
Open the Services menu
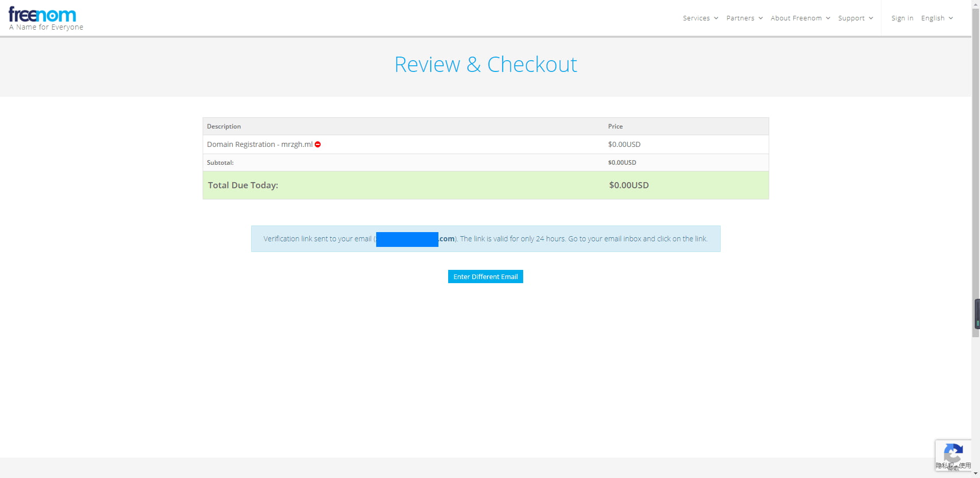(x=696, y=18)
